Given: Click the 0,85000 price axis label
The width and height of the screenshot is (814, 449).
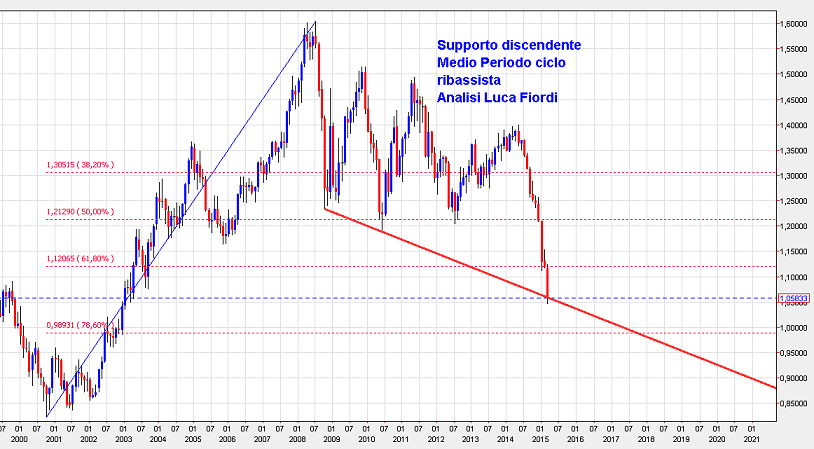Looking at the screenshot, I should click(x=794, y=404).
